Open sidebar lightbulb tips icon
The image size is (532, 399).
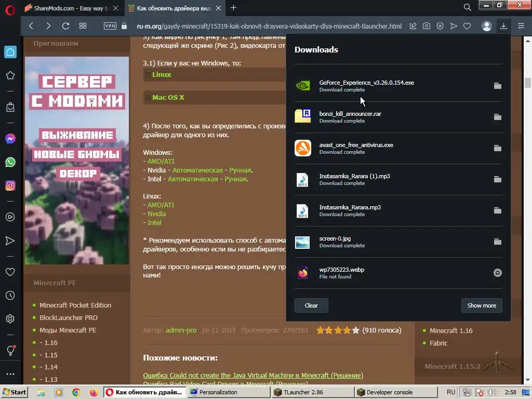pyautogui.click(x=10, y=350)
